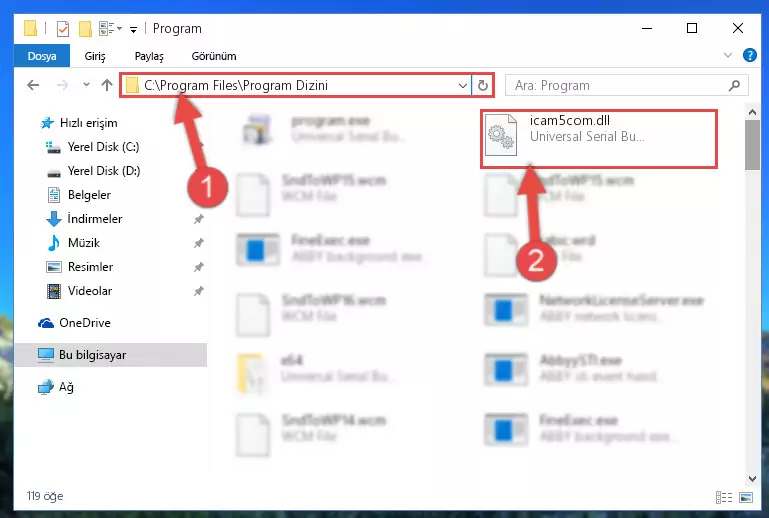The height and width of the screenshot is (518, 769).
Task: Click the scroll up arrow
Action: pyautogui.click(x=752, y=112)
